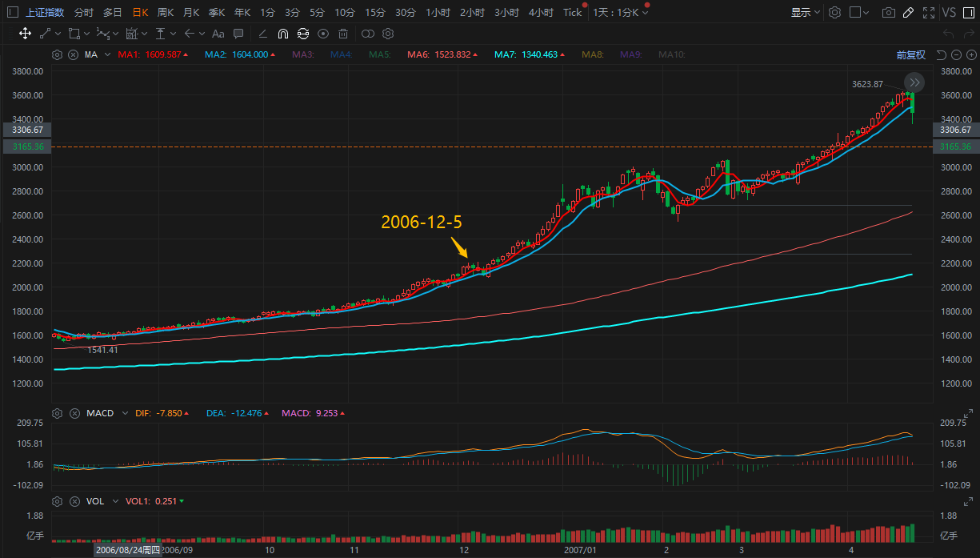The width and height of the screenshot is (980, 558).
Task: Take a chart screenshot with camera icon
Action: tap(888, 13)
